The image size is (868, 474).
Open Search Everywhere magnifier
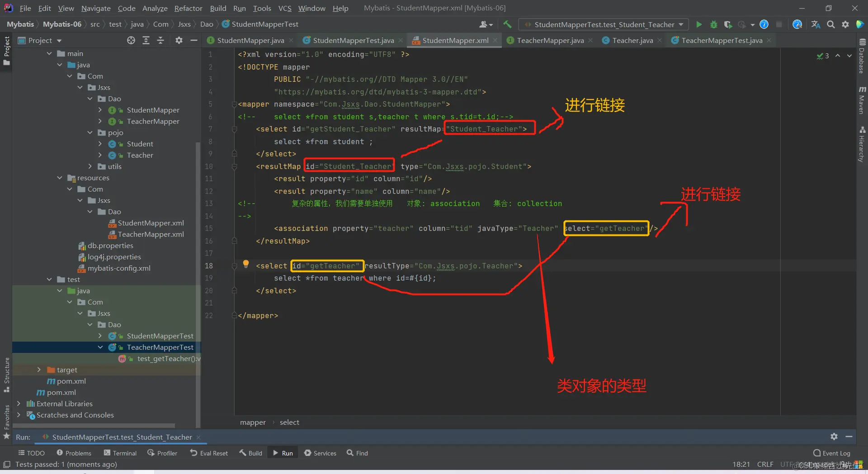[830, 24]
